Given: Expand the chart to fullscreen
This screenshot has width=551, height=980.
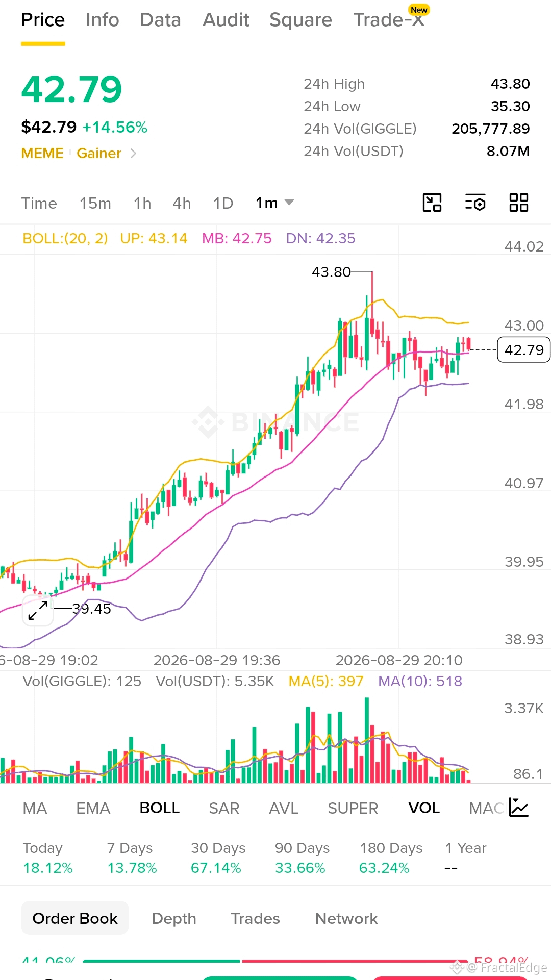Looking at the screenshot, I should click(x=38, y=610).
